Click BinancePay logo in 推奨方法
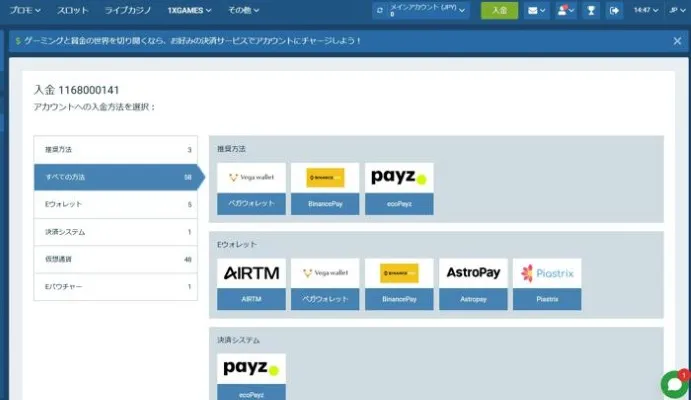This screenshot has height=400, width=691. tap(325, 178)
